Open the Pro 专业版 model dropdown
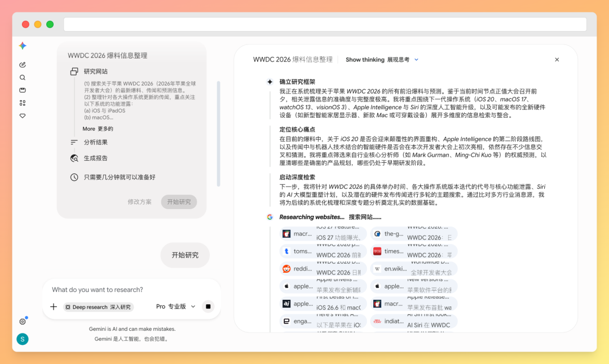The image size is (609, 364). (175, 307)
